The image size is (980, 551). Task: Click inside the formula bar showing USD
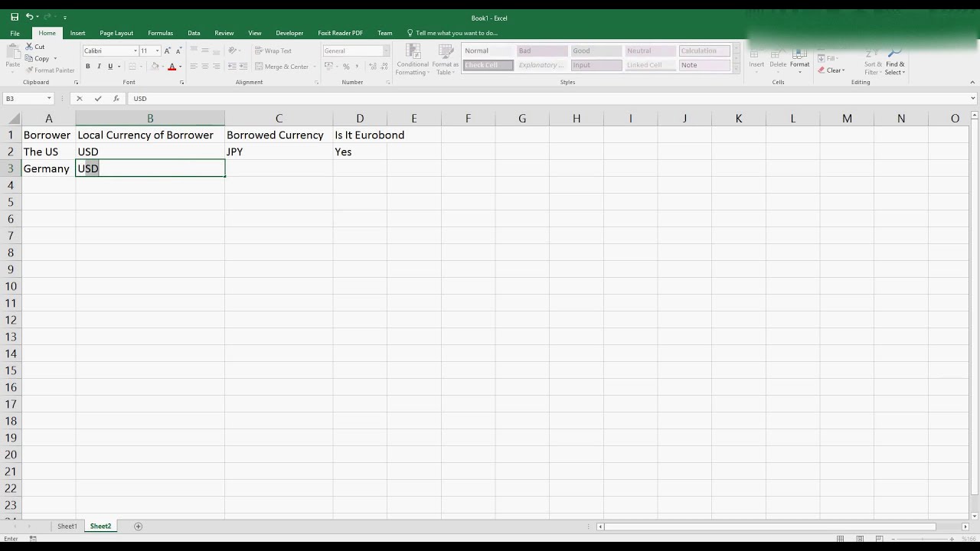(x=547, y=98)
